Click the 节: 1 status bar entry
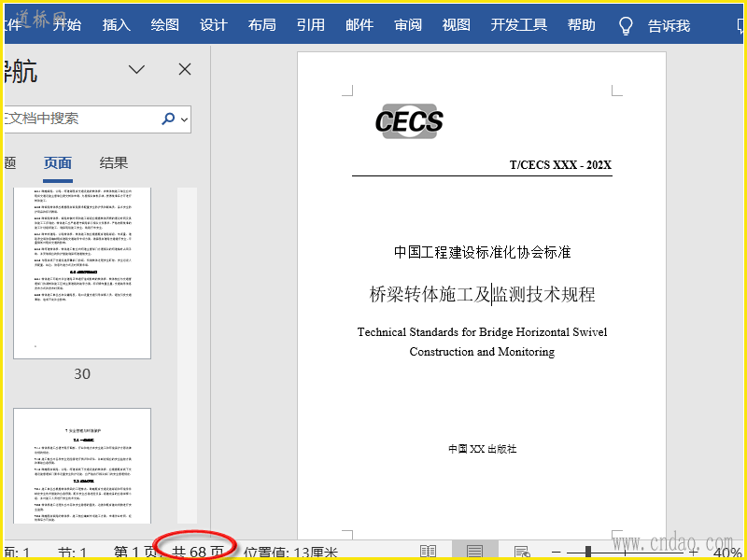This screenshot has height=560, width=747. pos(73,553)
